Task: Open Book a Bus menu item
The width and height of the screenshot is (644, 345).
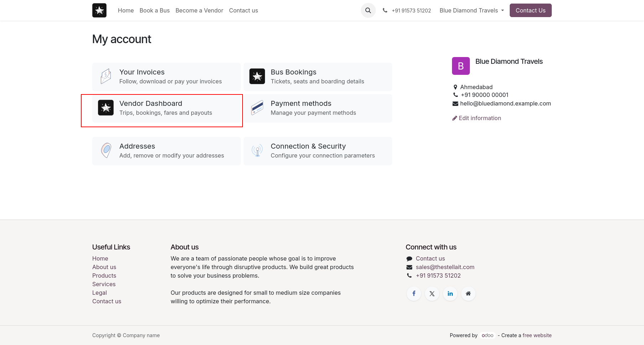Action: pyautogui.click(x=155, y=10)
